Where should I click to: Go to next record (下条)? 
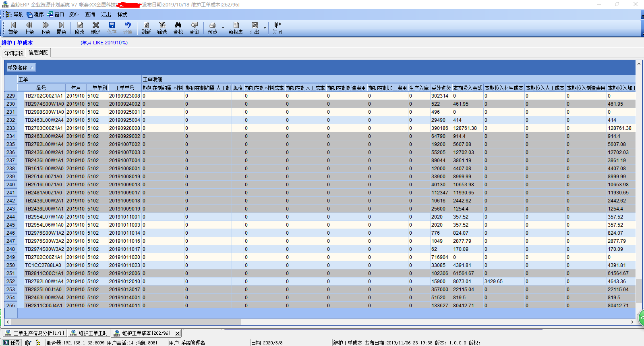click(46, 28)
